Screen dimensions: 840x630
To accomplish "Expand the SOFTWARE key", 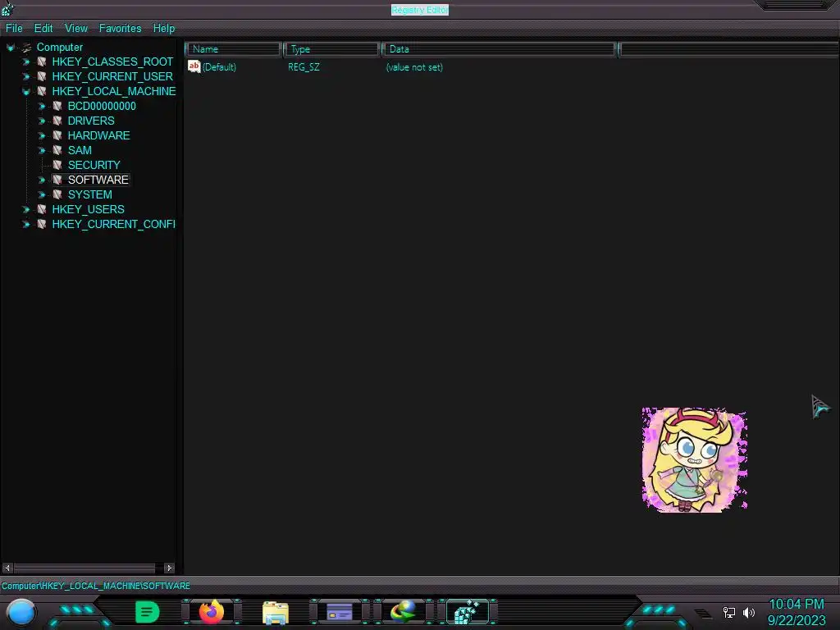I will (41, 180).
